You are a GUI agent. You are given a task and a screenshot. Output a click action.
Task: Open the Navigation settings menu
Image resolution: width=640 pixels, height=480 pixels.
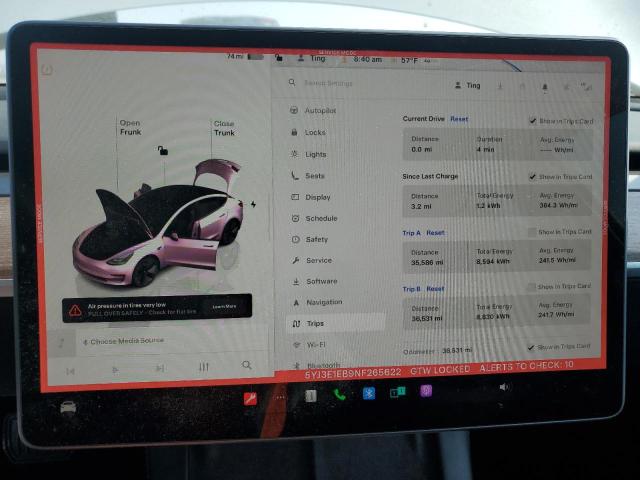click(324, 302)
